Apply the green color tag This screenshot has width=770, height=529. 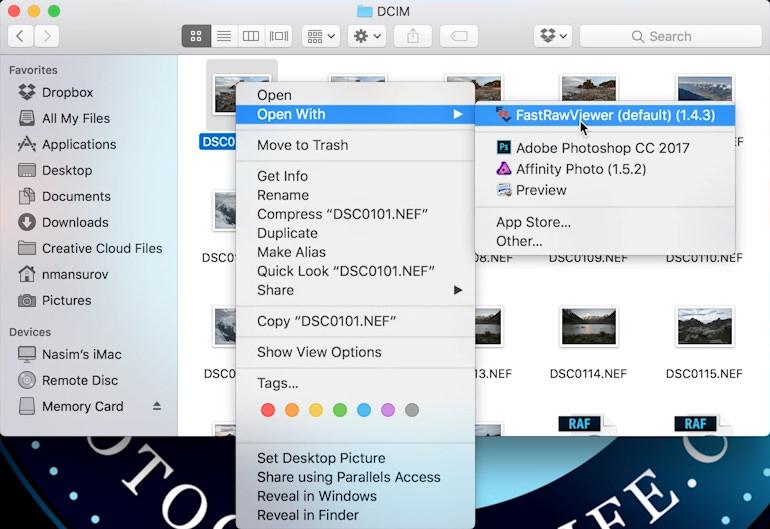340,410
